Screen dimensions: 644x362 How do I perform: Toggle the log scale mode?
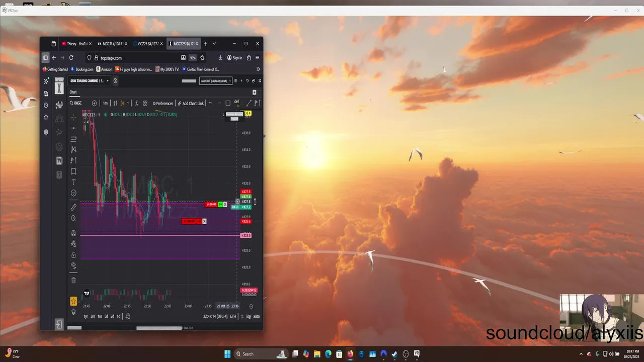click(x=249, y=316)
